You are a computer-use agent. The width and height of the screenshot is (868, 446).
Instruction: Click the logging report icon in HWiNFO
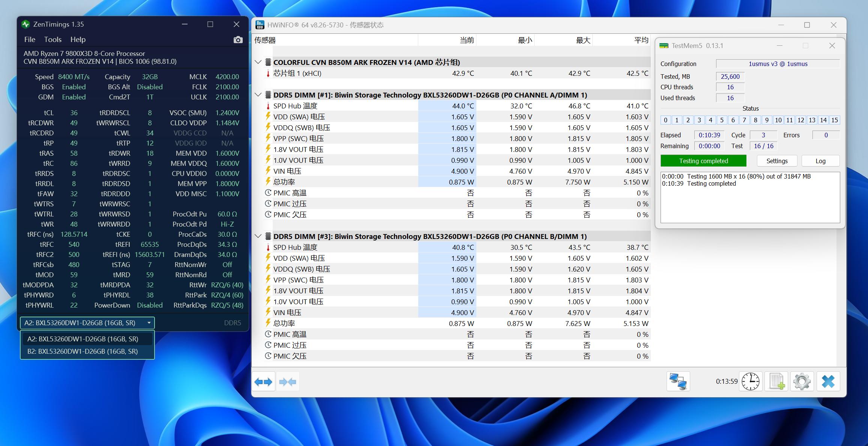pyautogui.click(x=776, y=381)
